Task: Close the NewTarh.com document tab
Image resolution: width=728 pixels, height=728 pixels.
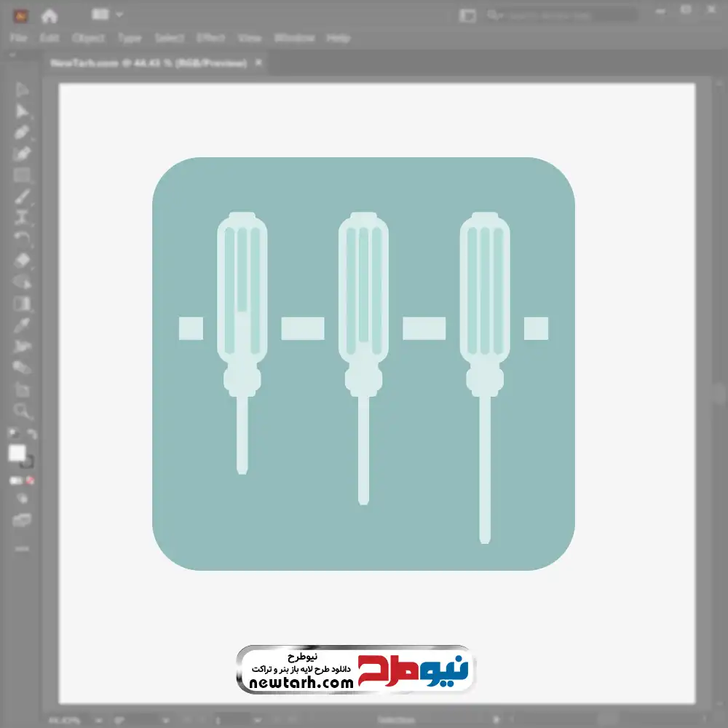Action: coord(258,63)
